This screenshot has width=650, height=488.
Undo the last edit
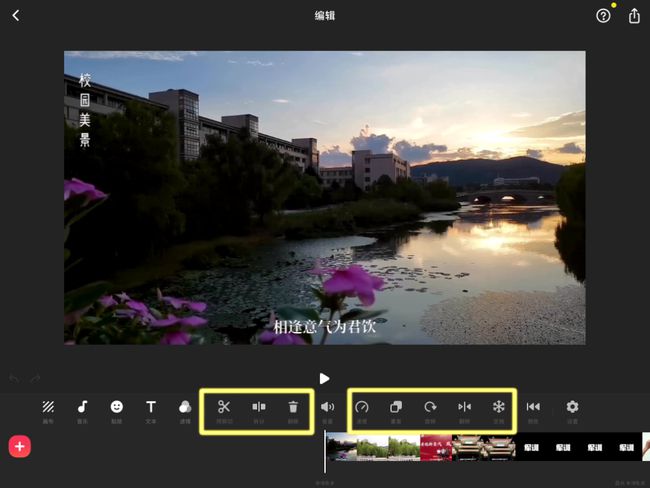click(x=15, y=379)
